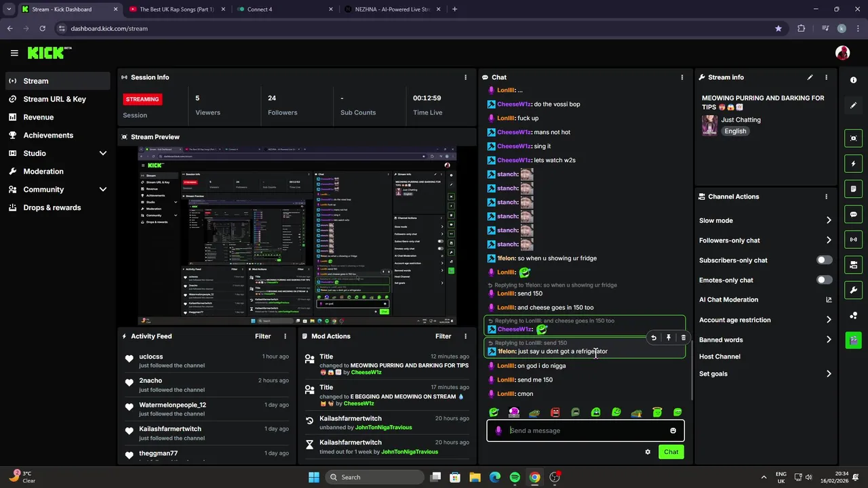
Task: Toggle the lightning bolt panel icon in sidebar
Action: 853,163
